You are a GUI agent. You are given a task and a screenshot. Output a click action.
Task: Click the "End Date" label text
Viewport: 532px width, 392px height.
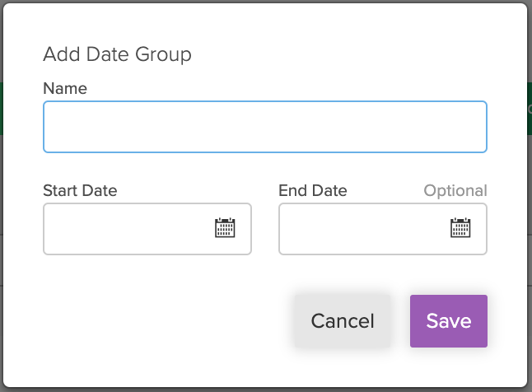point(313,190)
